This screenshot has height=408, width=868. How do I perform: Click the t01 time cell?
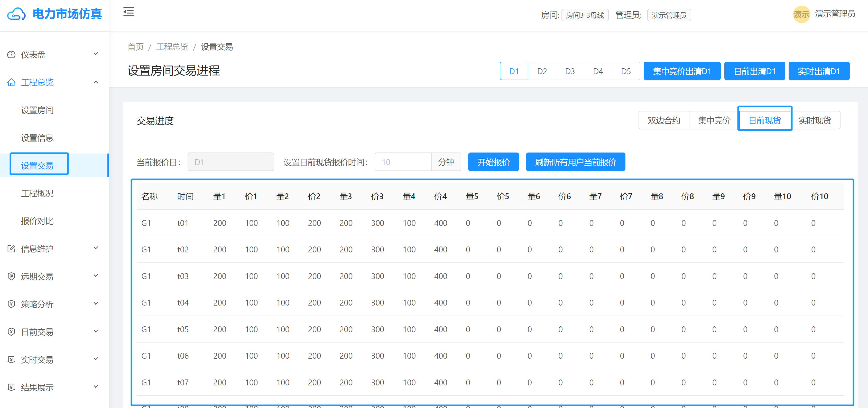point(183,223)
